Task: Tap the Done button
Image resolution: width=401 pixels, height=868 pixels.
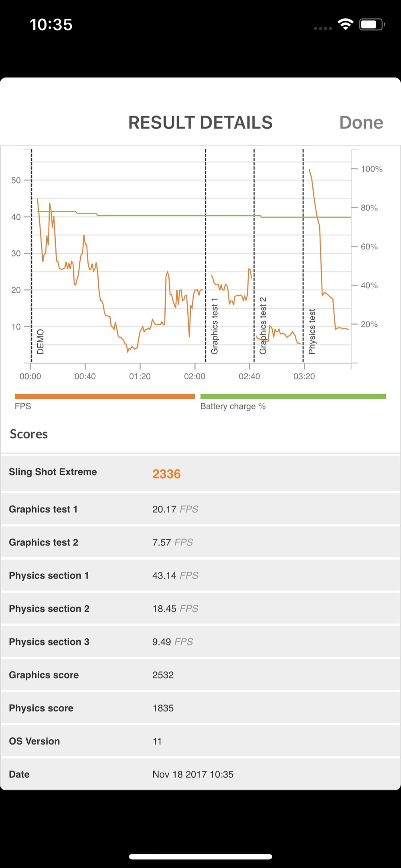Action: coord(361,123)
